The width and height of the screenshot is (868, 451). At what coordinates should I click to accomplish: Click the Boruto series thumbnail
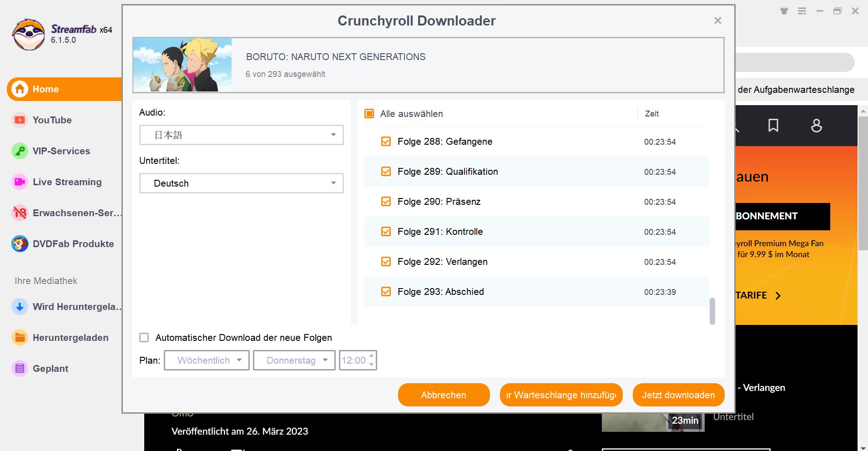[x=182, y=65]
